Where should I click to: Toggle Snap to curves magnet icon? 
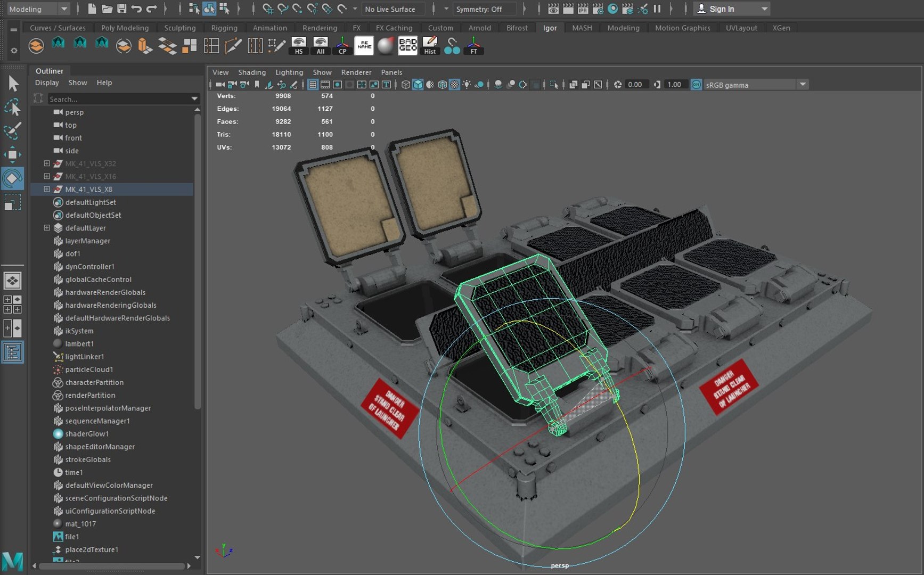tap(283, 9)
